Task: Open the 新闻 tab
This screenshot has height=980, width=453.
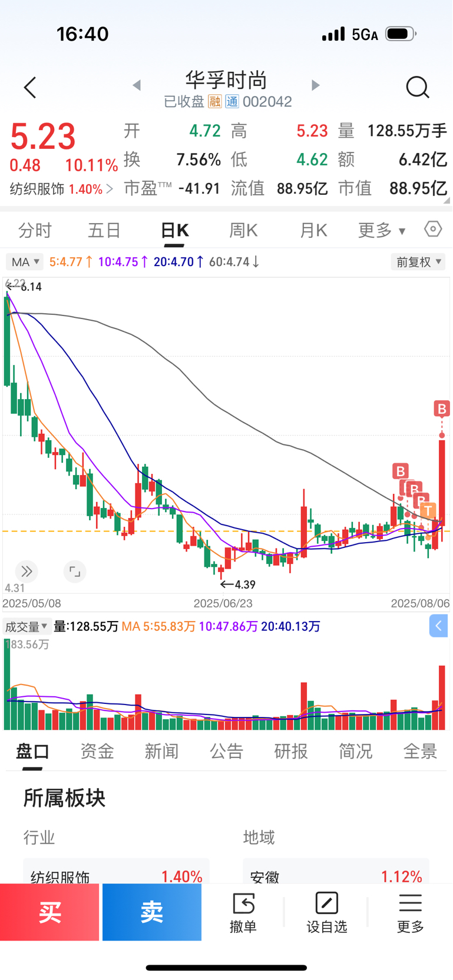Action: click(161, 751)
